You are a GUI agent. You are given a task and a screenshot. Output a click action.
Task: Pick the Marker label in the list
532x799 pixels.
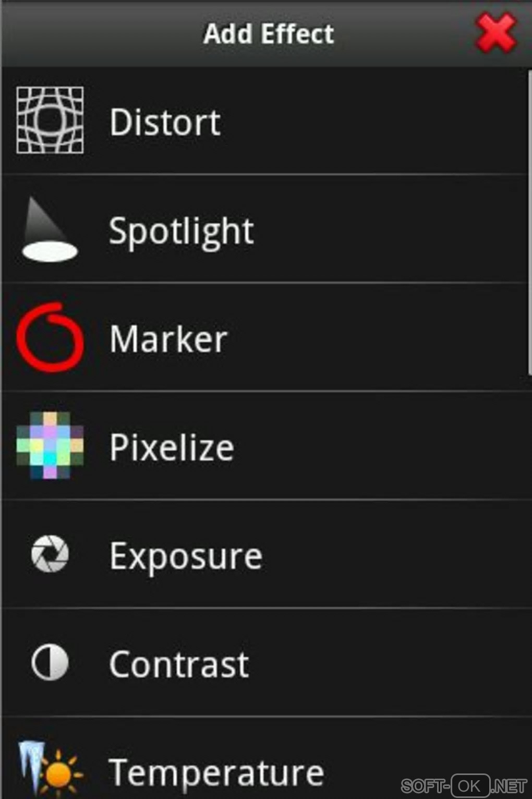pyautogui.click(x=168, y=339)
